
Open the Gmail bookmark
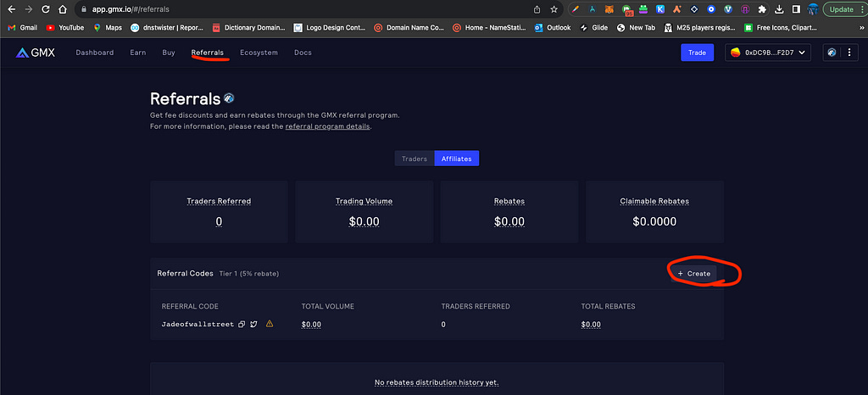22,27
